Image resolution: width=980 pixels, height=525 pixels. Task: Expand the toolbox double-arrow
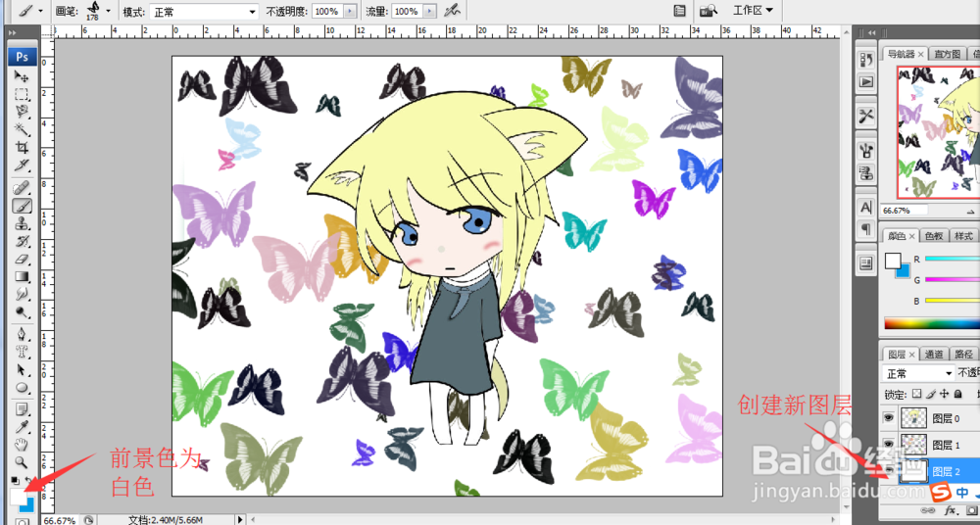pos(11,30)
